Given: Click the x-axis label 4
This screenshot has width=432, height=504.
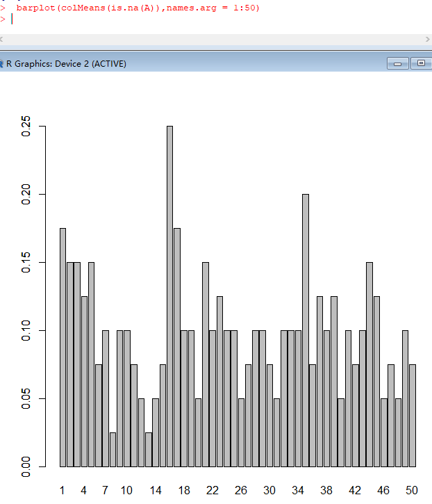Looking at the screenshot, I should pos(83,491).
